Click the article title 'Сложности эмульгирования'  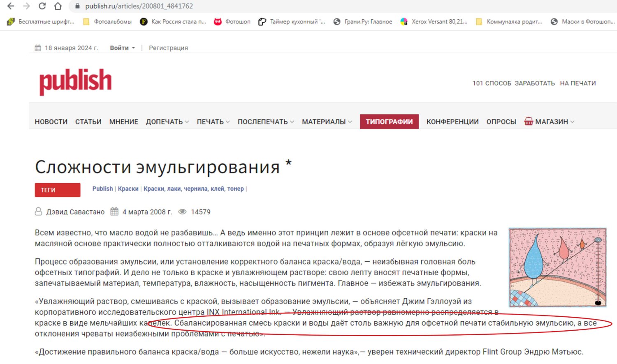158,167
